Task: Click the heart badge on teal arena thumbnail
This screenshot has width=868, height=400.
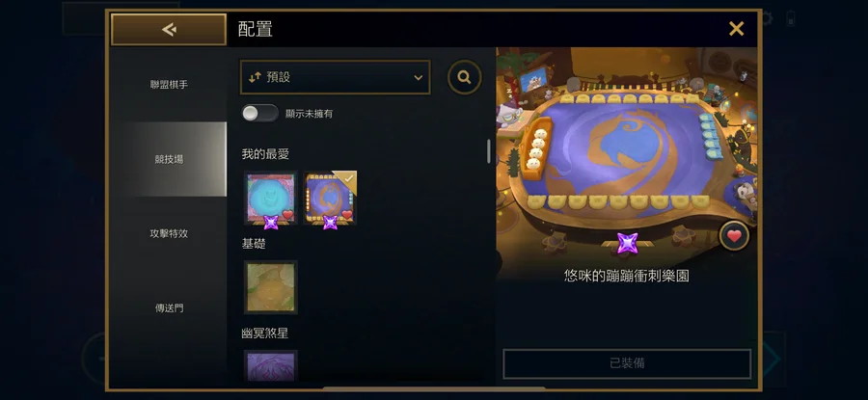Action: tap(287, 215)
